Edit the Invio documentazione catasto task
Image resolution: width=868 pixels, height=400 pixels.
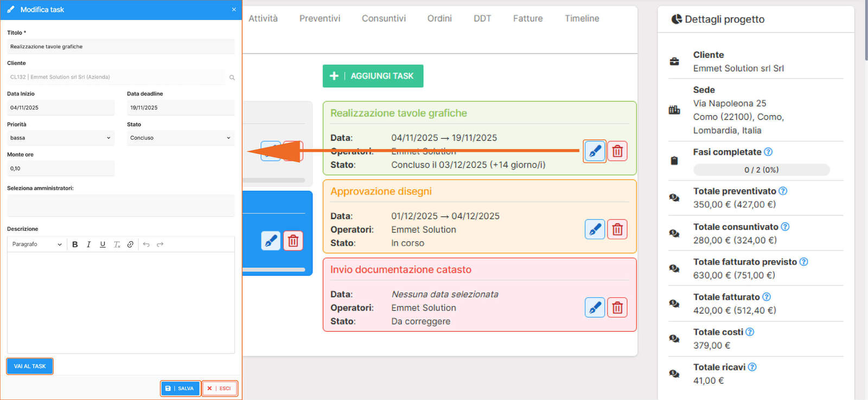(595, 308)
